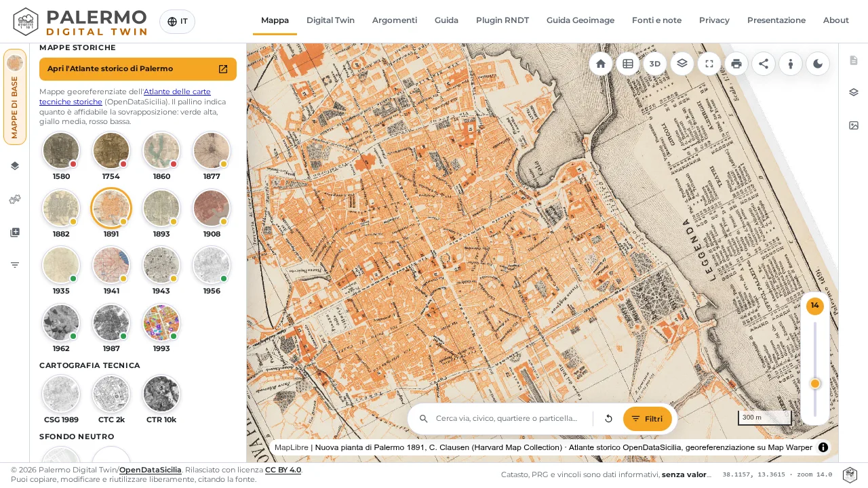Screen dimensions: 868x488
Task: Open the OpenDataSicilia footer link
Action: tap(151, 470)
